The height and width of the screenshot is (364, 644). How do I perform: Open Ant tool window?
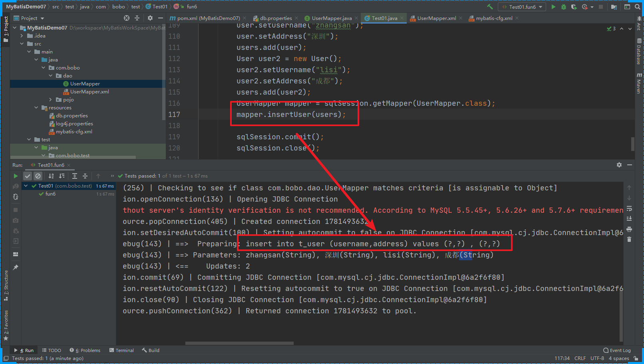click(639, 24)
